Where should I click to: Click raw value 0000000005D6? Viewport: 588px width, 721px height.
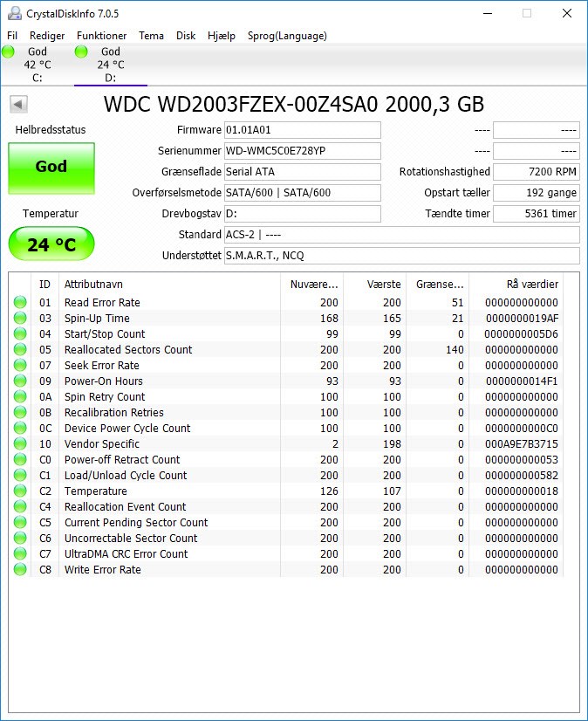coord(522,333)
